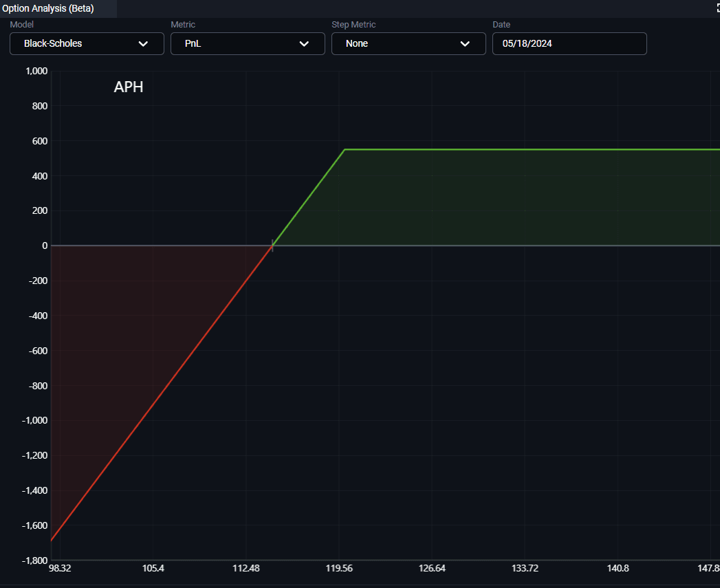Click the x-axis label 126.64
Viewport: 720px width, 588px height.
(x=432, y=568)
